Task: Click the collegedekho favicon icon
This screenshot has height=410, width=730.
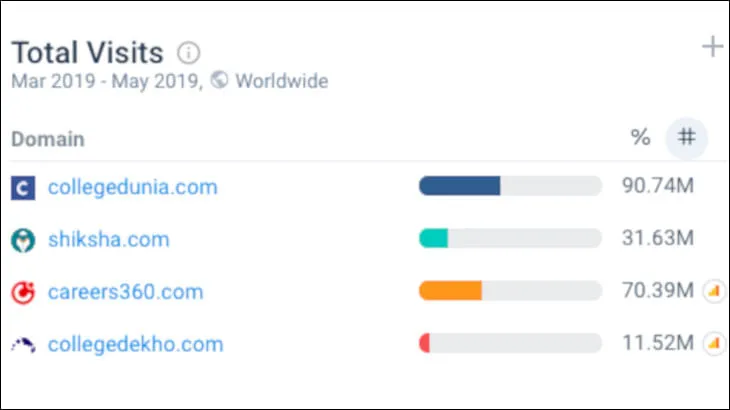Action: pos(22,345)
